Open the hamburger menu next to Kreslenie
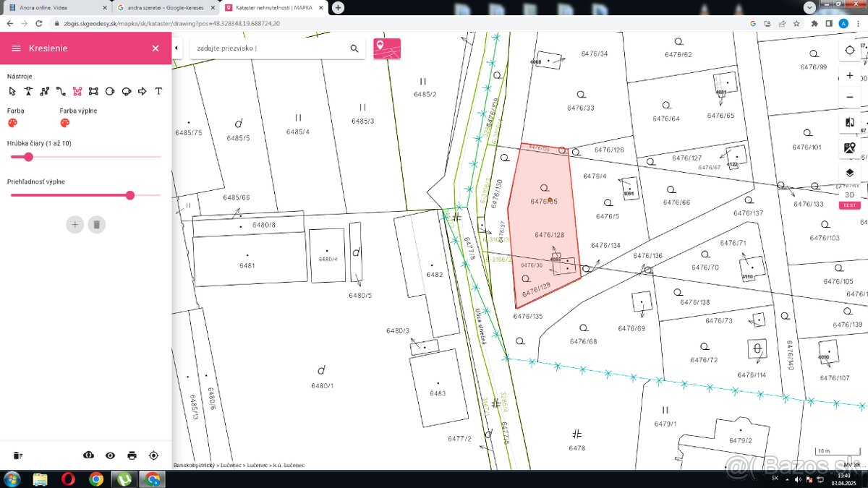The height and width of the screenshot is (488, 868). click(x=16, y=48)
